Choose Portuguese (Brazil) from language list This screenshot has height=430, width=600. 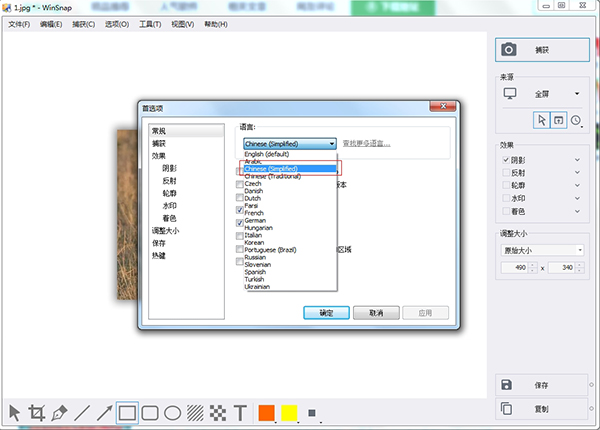(290, 250)
